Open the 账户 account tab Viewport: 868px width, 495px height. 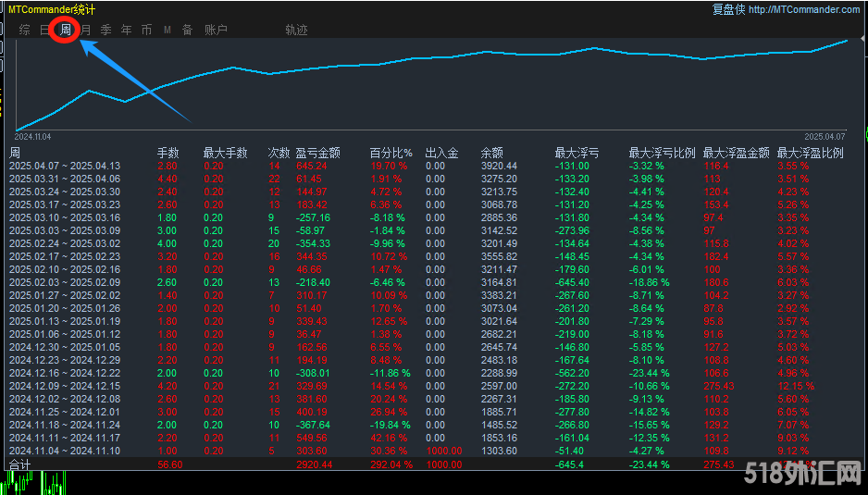pyautogui.click(x=216, y=30)
